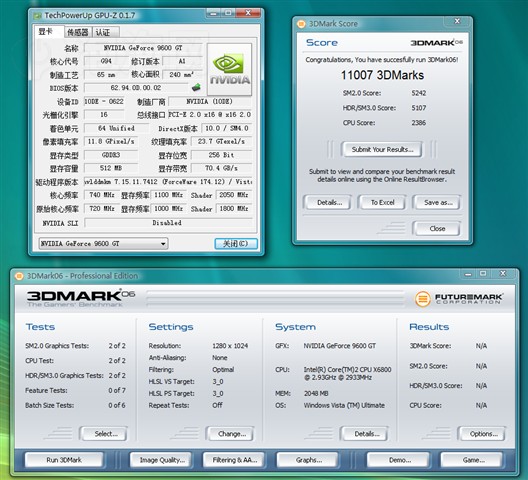Click the driver version field in GPU-Z

pyautogui.click(x=168, y=182)
